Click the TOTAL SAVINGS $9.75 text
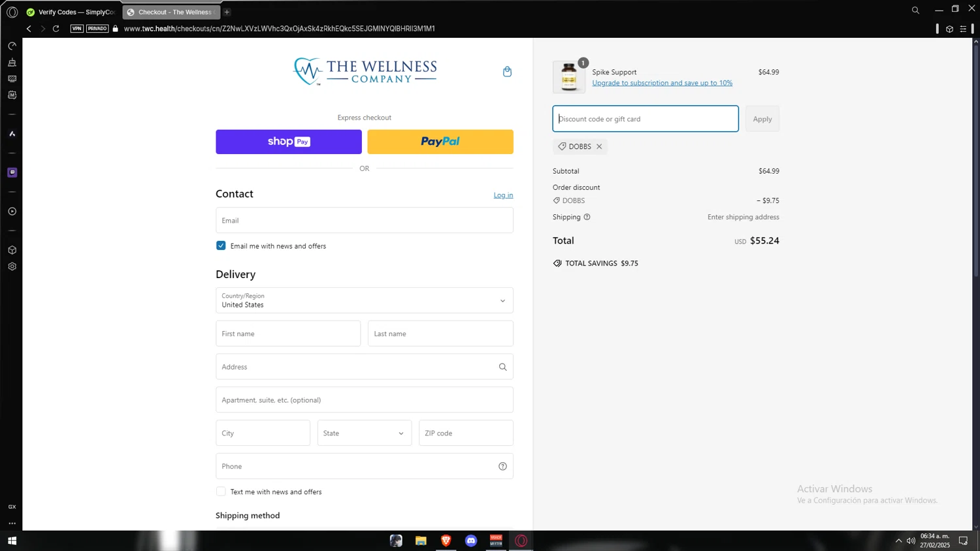 point(602,263)
